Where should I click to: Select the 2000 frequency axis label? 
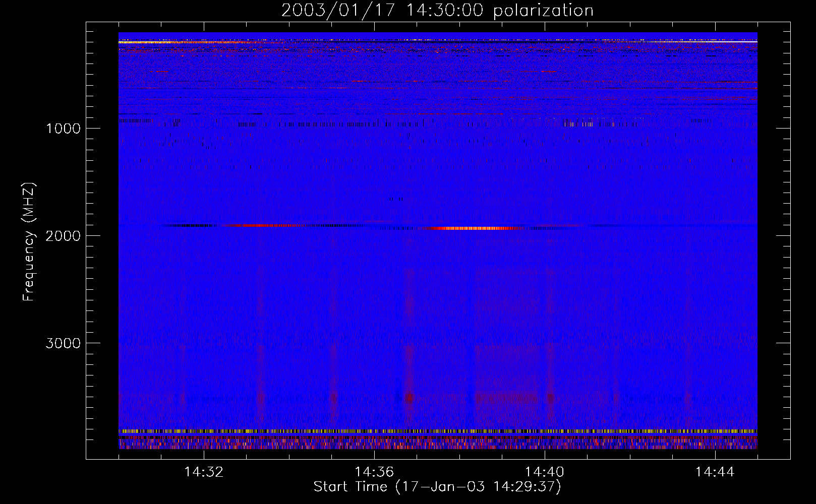pyautogui.click(x=63, y=236)
